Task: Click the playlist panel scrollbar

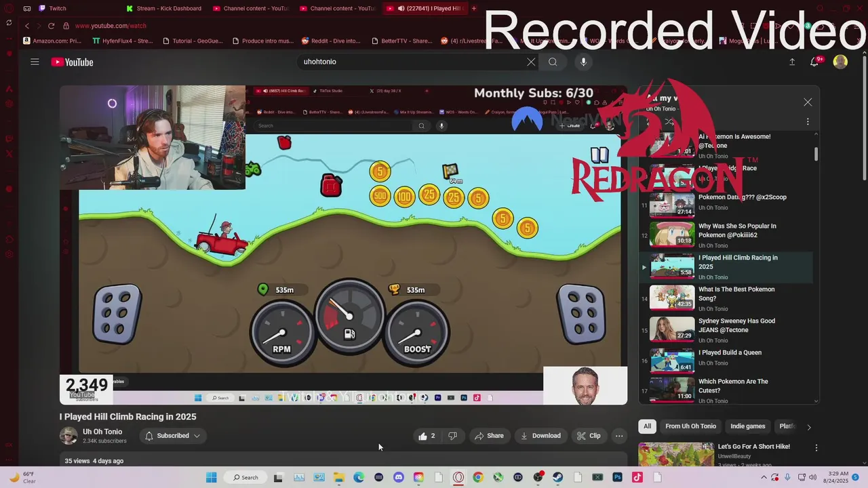Action: [816, 154]
